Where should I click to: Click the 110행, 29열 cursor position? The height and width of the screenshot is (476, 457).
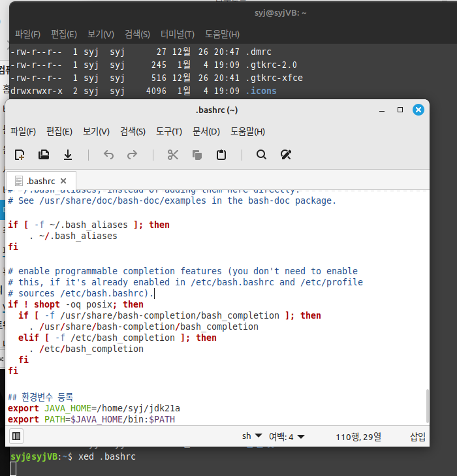pyautogui.click(x=358, y=437)
